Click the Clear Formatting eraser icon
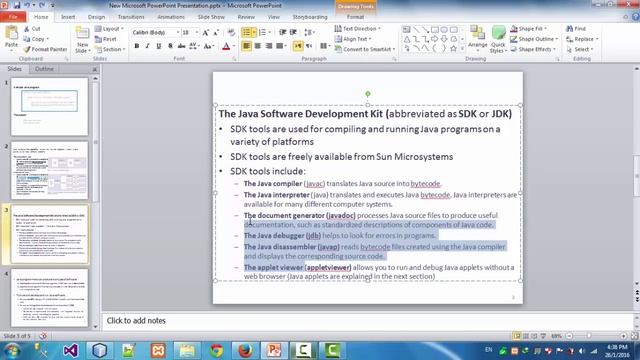 pyautogui.click(x=231, y=33)
